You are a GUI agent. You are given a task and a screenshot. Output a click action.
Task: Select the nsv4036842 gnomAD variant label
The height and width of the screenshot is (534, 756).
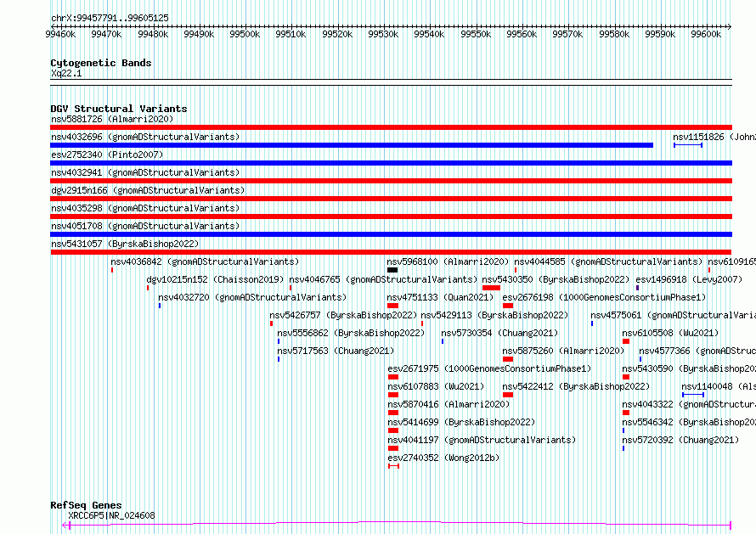[205, 261]
